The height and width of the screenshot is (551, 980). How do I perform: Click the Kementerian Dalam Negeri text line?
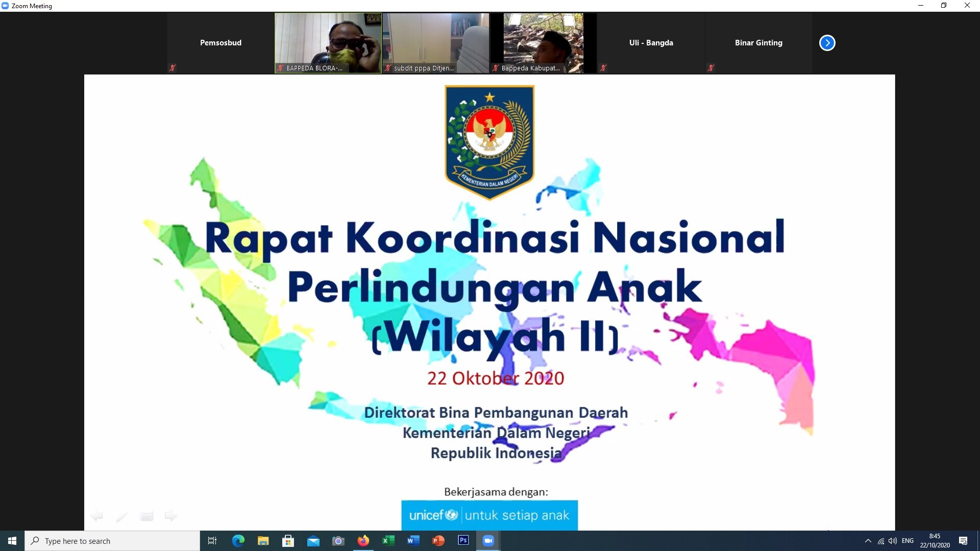(496, 433)
